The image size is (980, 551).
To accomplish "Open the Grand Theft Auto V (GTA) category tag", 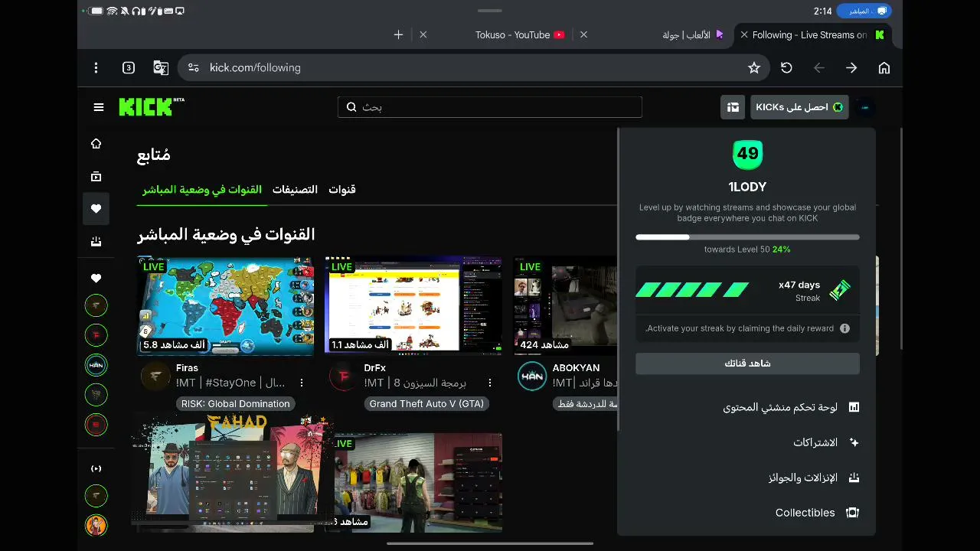I will (426, 403).
